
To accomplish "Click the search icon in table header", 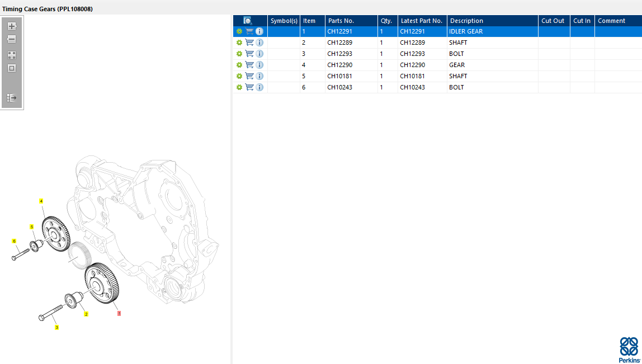I will [x=247, y=21].
